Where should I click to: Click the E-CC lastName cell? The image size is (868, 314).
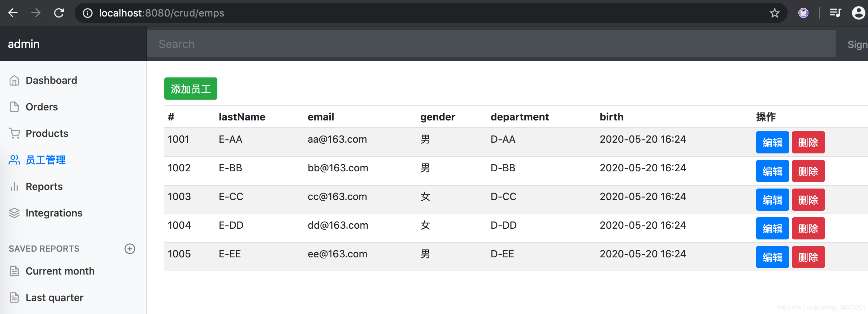[x=231, y=196]
